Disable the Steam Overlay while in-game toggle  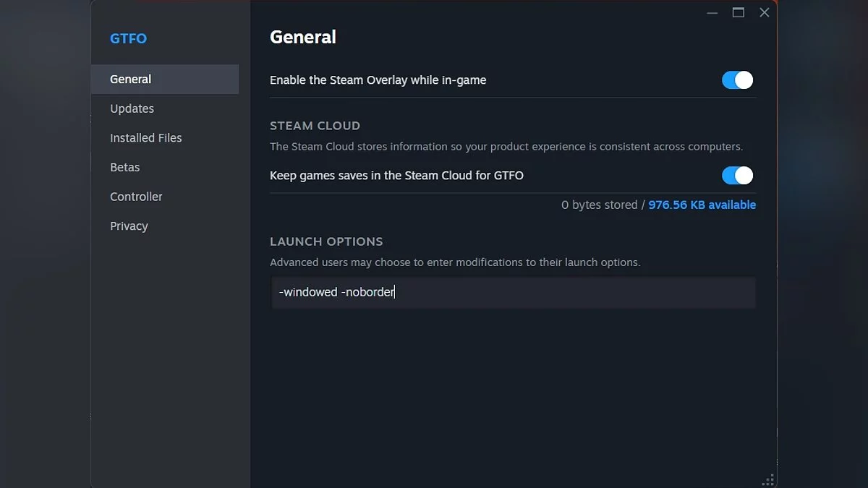point(737,80)
